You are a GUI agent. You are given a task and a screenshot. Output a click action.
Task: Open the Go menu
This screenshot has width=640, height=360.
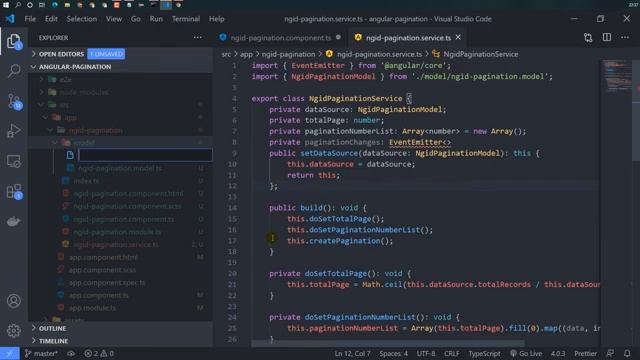(136, 19)
